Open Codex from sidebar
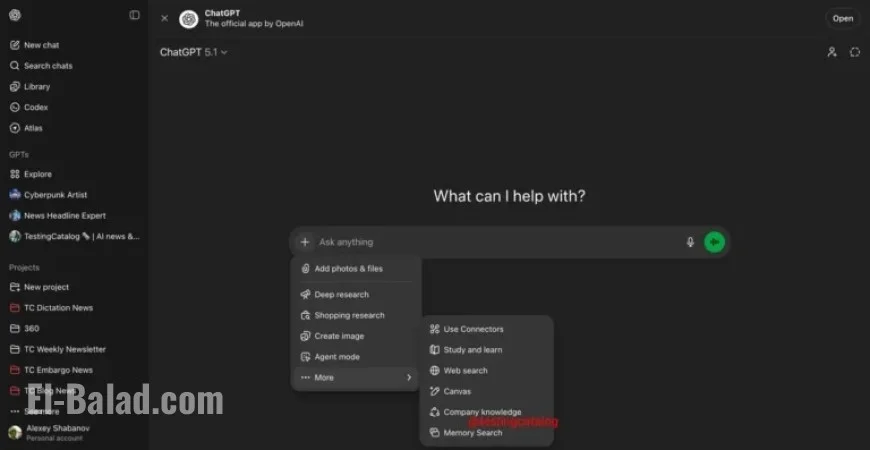Screen dimensions: 870x450 point(29,107)
